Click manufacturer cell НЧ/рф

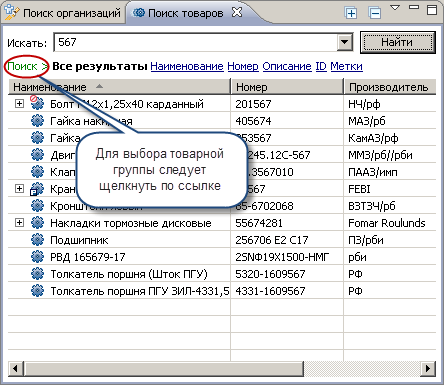(364, 104)
